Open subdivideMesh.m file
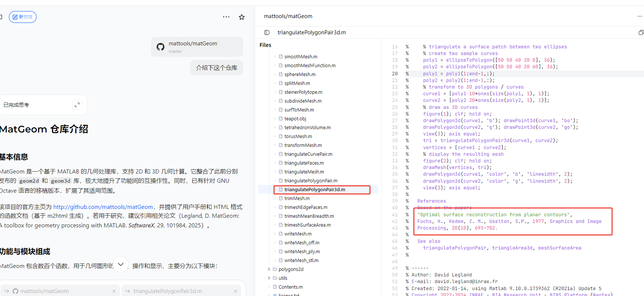The image size is (644, 296). click(303, 101)
